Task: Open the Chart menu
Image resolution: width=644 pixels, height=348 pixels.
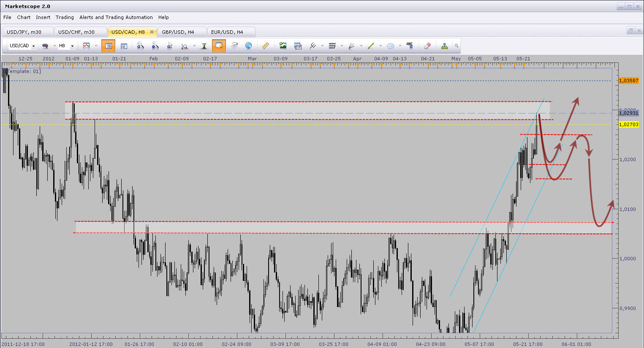Action: (x=24, y=17)
